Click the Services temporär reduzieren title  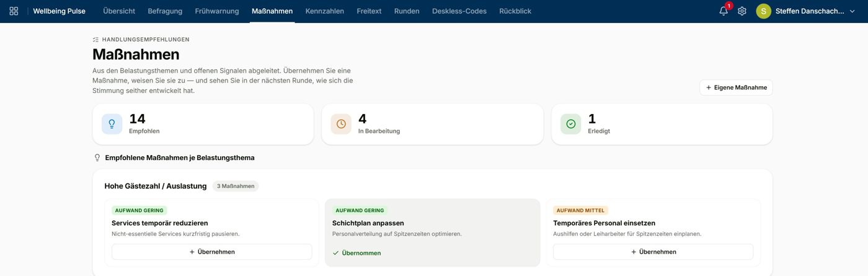(x=160, y=223)
